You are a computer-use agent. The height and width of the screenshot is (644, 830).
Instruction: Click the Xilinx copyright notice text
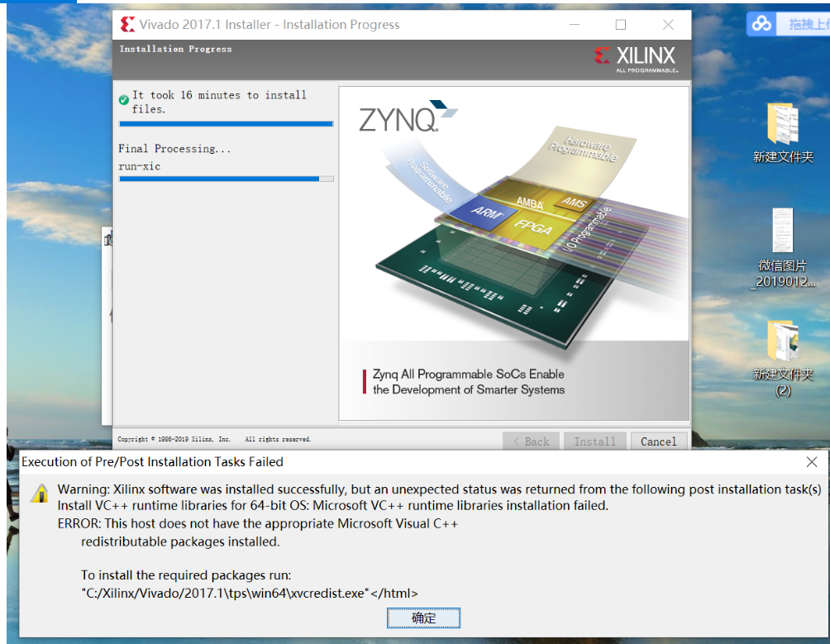coord(214,439)
